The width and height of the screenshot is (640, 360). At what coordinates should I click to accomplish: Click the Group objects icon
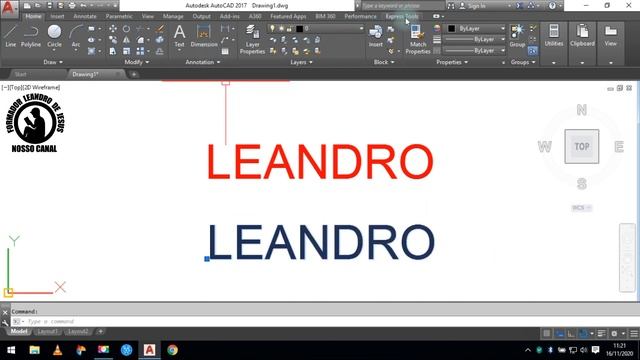[517, 36]
